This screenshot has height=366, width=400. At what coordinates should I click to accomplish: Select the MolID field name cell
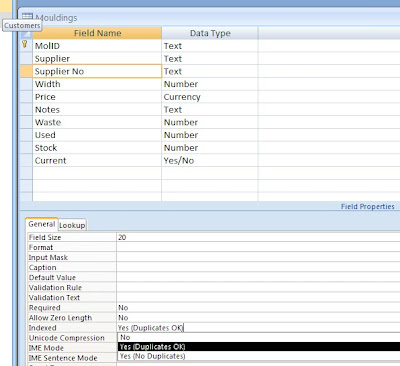(97, 46)
